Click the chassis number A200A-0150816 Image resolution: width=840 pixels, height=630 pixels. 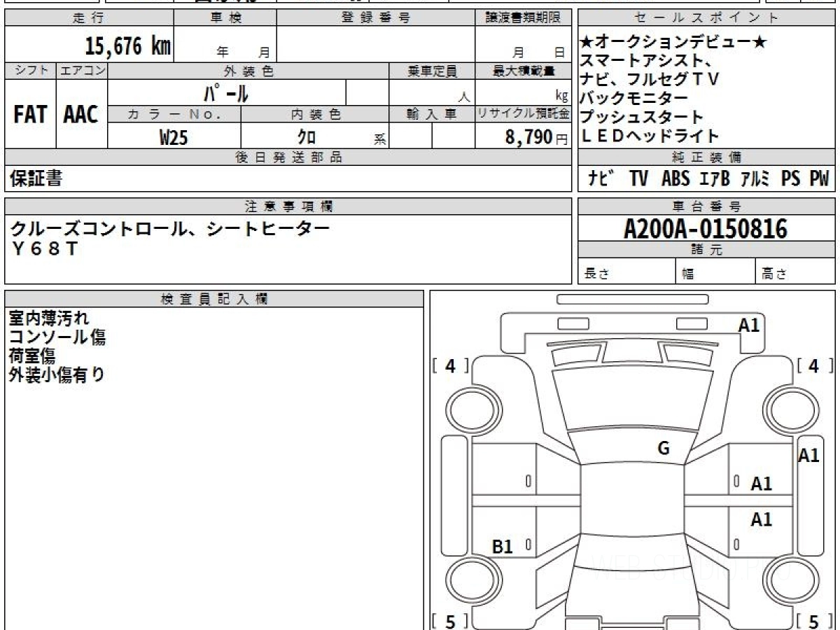[705, 229]
